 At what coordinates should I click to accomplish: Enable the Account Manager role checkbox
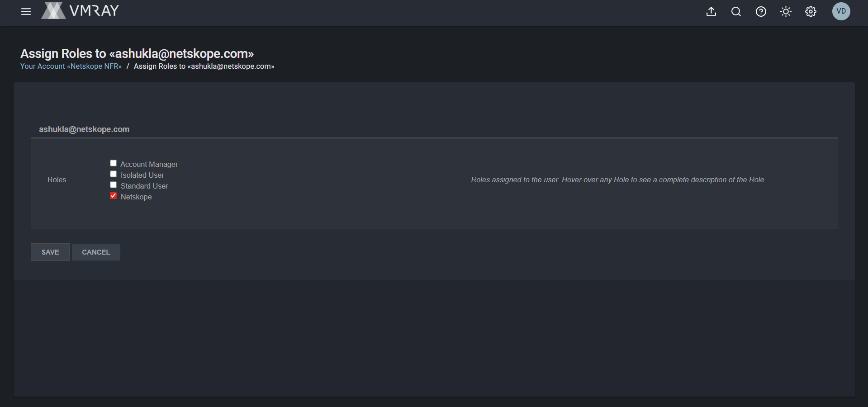click(113, 163)
